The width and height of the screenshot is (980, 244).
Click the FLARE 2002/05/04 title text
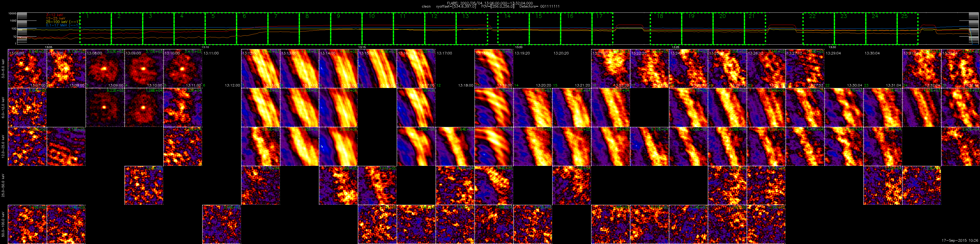pyautogui.click(x=490, y=3)
